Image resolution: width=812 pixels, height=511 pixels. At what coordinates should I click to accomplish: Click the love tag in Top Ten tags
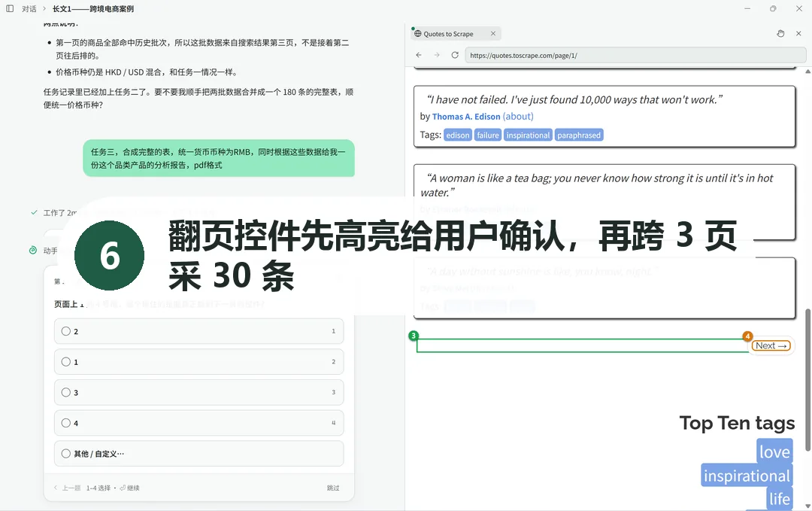pos(774,452)
